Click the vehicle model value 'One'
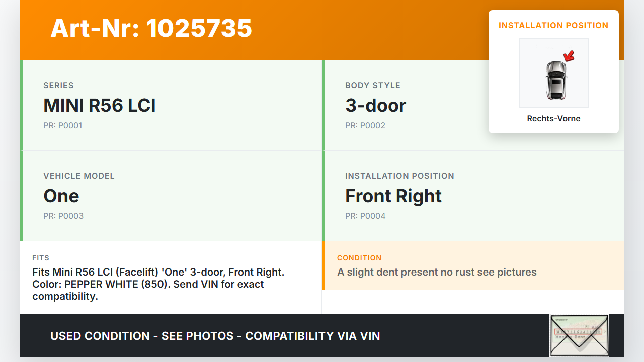The image size is (644, 362). coord(61,196)
